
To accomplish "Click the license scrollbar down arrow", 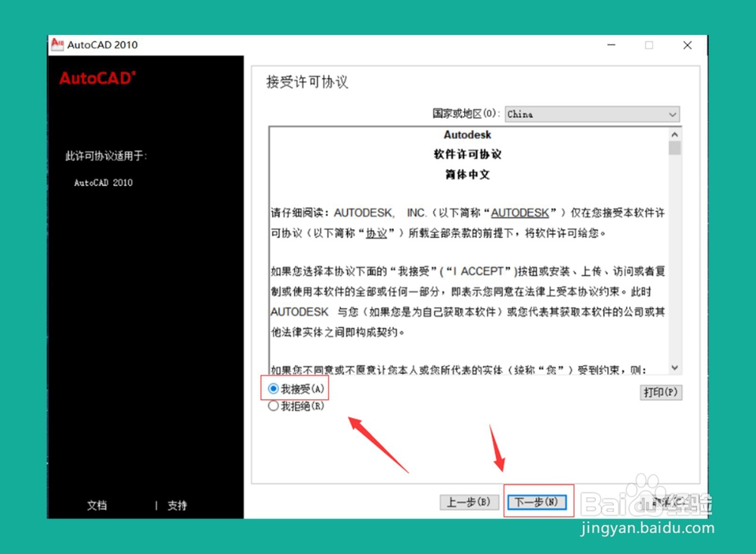I will [674, 368].
